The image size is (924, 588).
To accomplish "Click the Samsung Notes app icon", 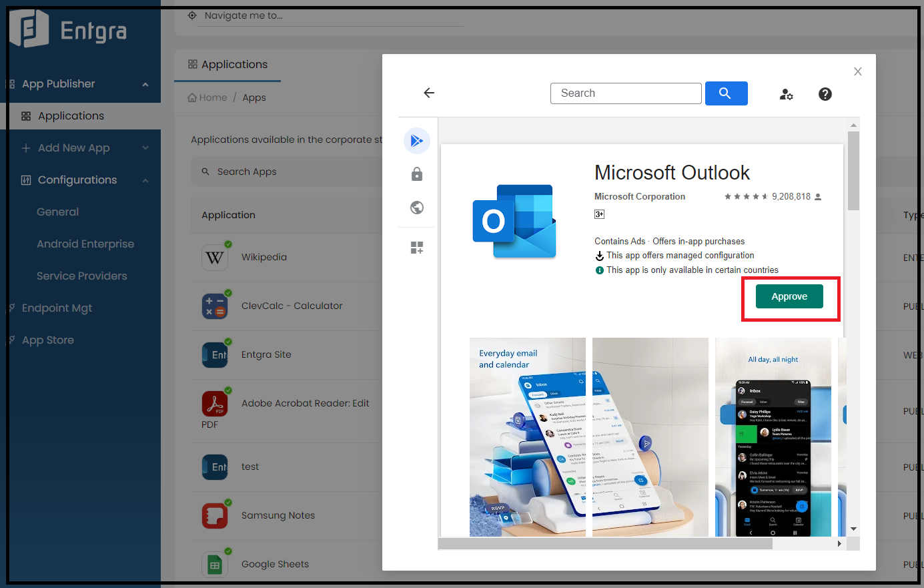I will [215, 515].
